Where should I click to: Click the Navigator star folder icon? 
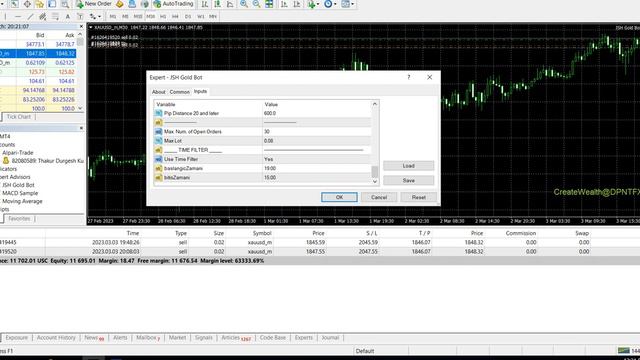coord(40,4)
